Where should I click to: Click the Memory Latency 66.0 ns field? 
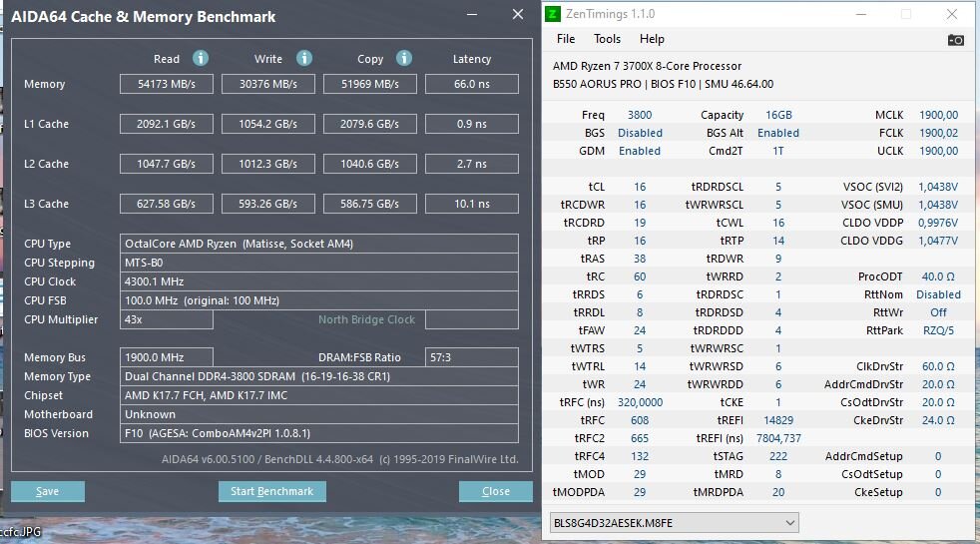[472, 84]
